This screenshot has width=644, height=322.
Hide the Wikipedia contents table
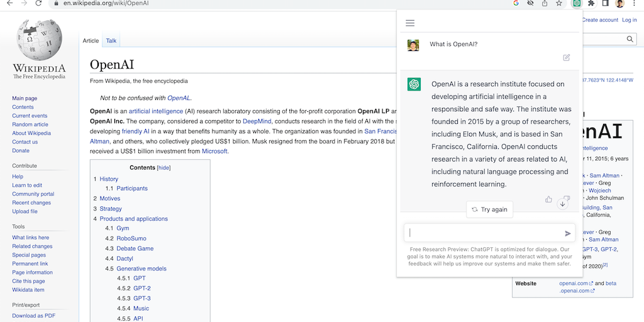coord(164,168)
